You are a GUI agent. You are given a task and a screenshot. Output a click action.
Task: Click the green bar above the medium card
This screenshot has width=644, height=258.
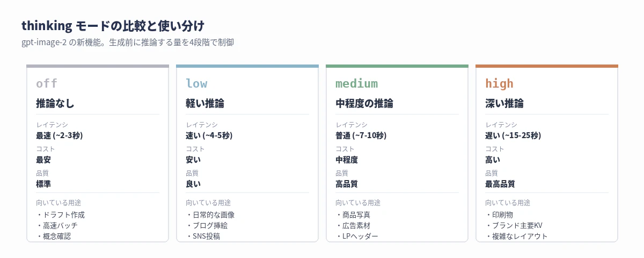point(397,66)
